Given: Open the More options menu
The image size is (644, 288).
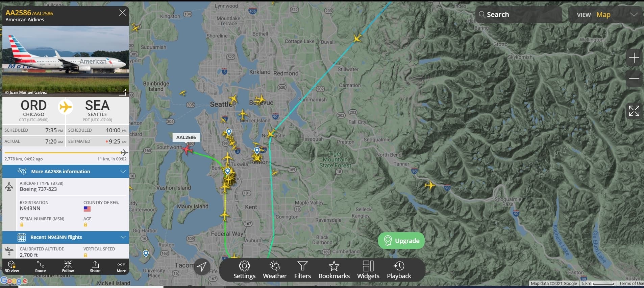Looking at the screenshot, I should tap(121, 267).
